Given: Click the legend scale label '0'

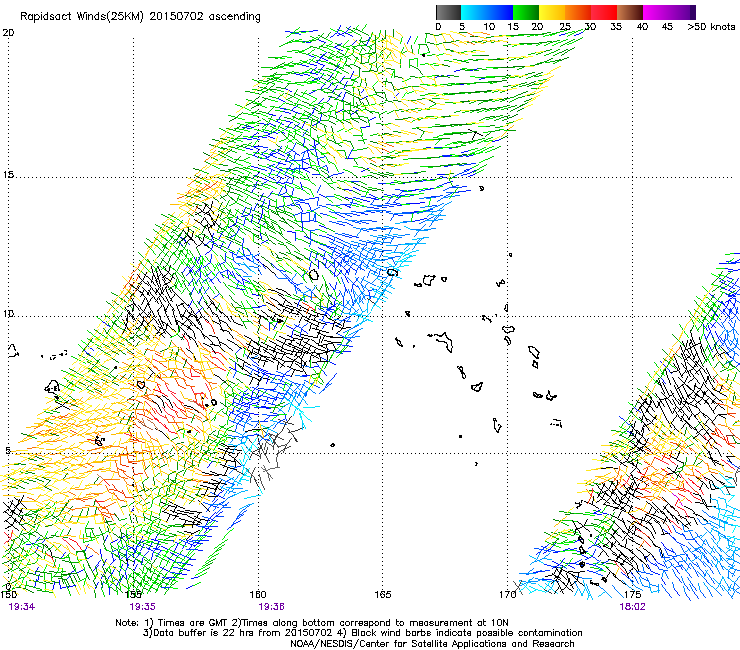Looking at the screenshot, I should 438,27.
